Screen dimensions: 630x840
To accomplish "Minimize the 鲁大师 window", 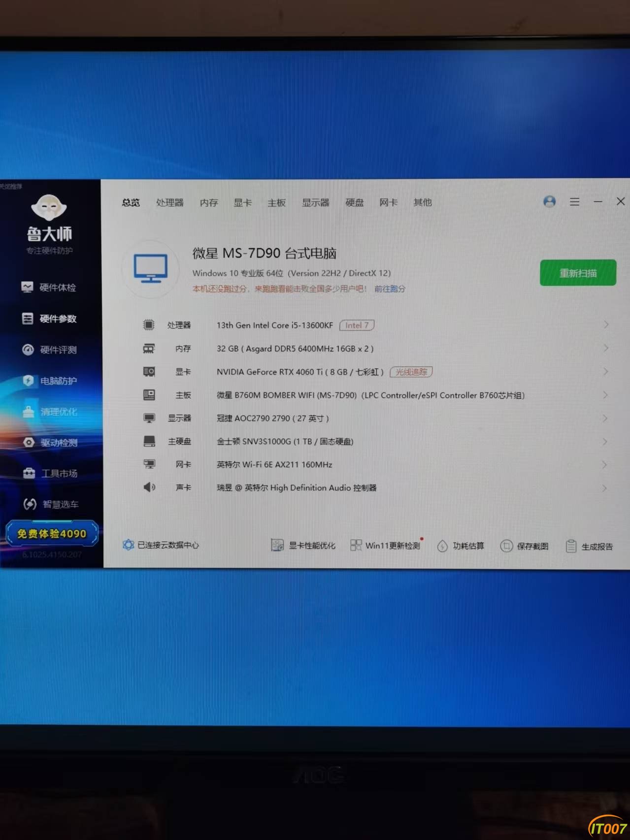I will [x=598, y=201].
